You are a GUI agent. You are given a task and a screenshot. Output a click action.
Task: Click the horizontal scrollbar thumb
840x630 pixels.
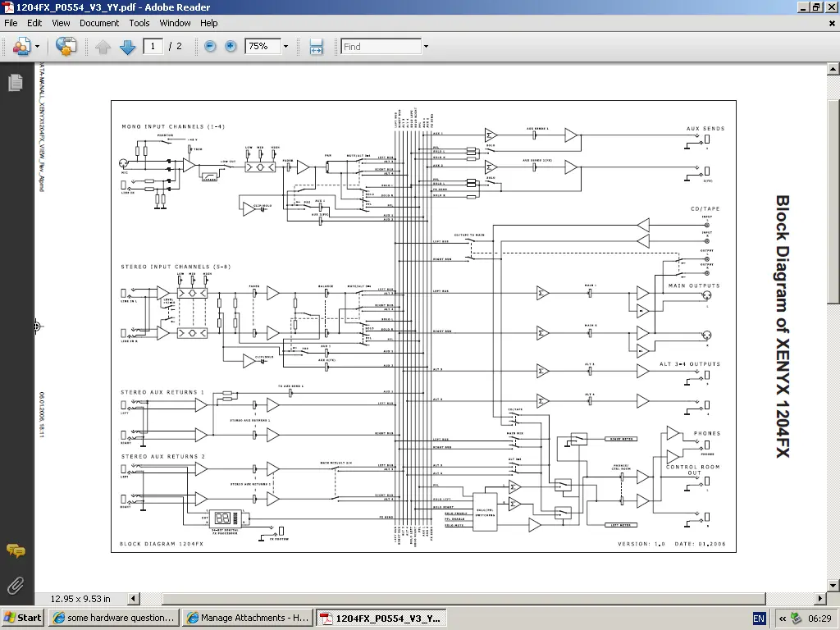464,598
